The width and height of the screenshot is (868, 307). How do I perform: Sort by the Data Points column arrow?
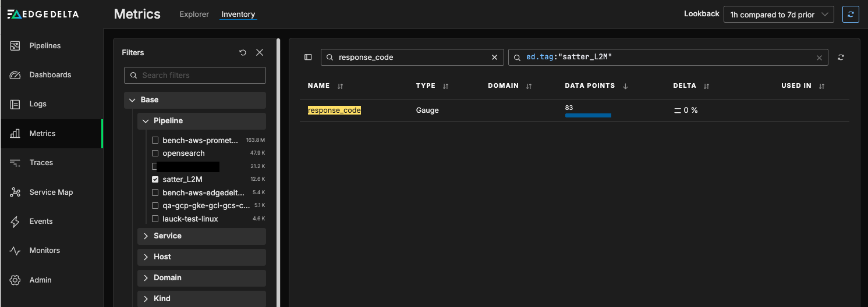625,86
